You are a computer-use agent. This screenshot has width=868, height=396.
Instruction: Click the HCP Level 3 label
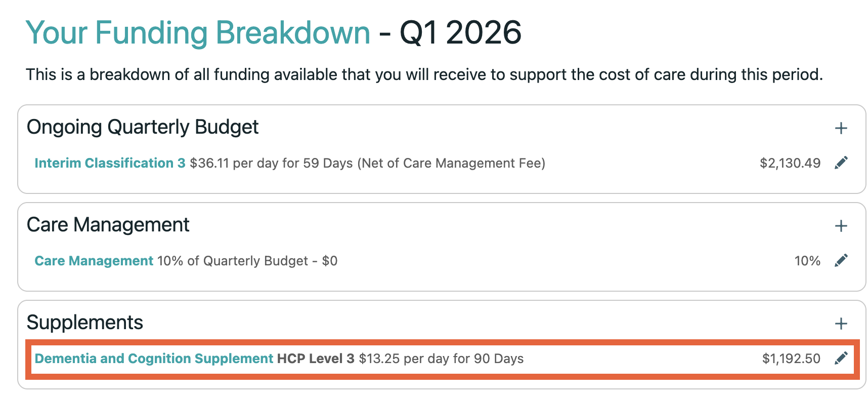[314, 358]
